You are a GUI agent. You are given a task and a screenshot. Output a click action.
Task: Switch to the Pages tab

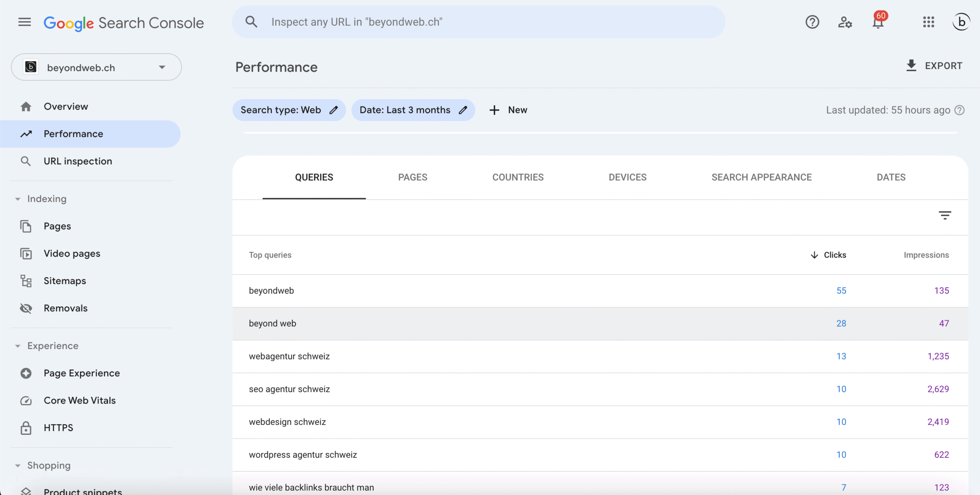[x=413, y=177]
